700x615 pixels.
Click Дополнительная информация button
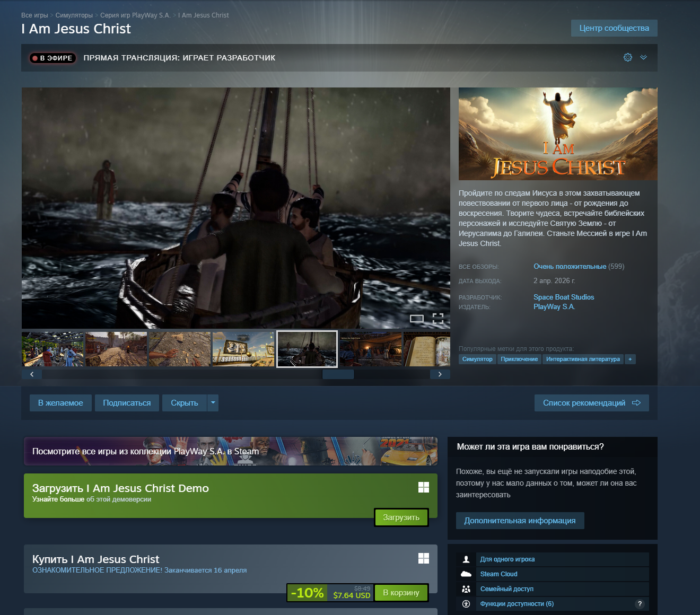point(520,521)
